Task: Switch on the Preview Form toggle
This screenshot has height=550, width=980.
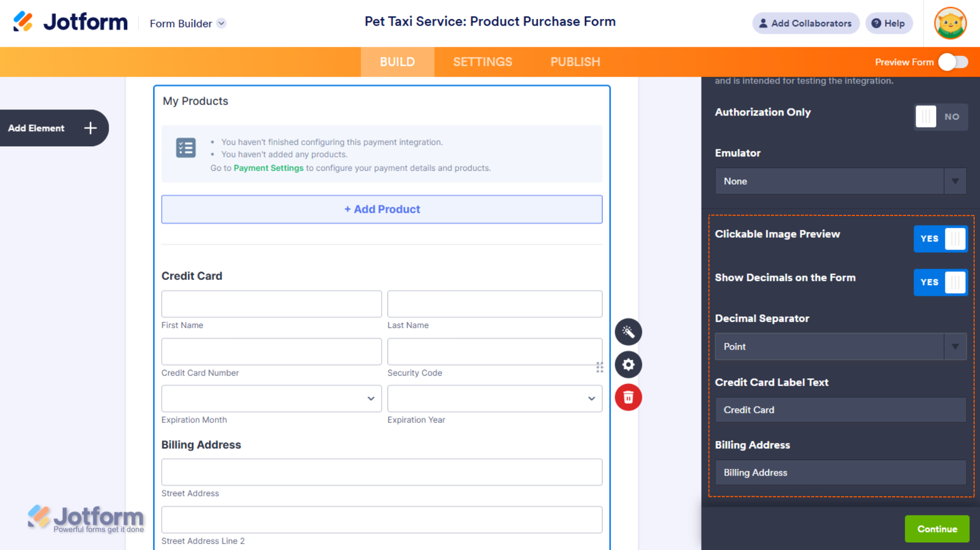Action: [x=953, y=62]
